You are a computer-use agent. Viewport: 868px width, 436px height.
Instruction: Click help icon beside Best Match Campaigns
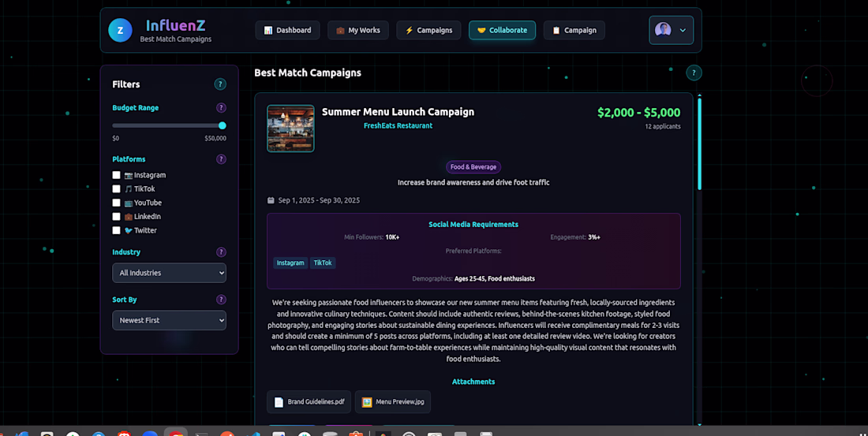tap(694, 73)
